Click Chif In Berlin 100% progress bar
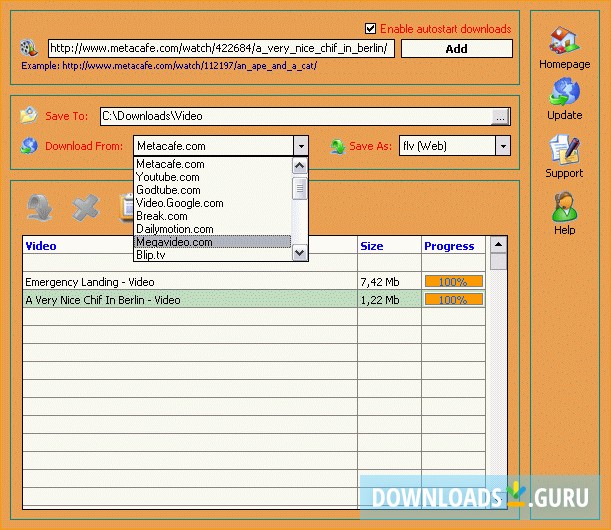The height and width of the screenshot is (530, 611). click(454, 300)
